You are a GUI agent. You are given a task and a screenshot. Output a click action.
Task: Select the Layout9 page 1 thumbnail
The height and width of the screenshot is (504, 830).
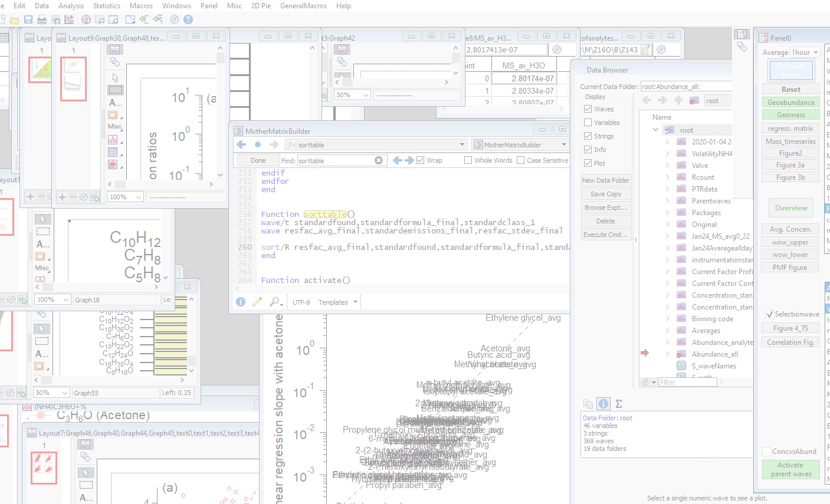click(74, 79)
